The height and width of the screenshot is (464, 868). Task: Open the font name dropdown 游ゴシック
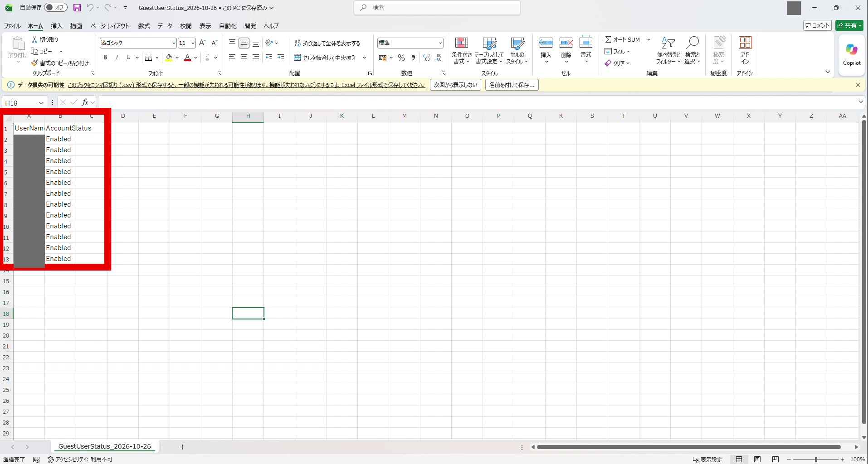[x=174, y=43]
